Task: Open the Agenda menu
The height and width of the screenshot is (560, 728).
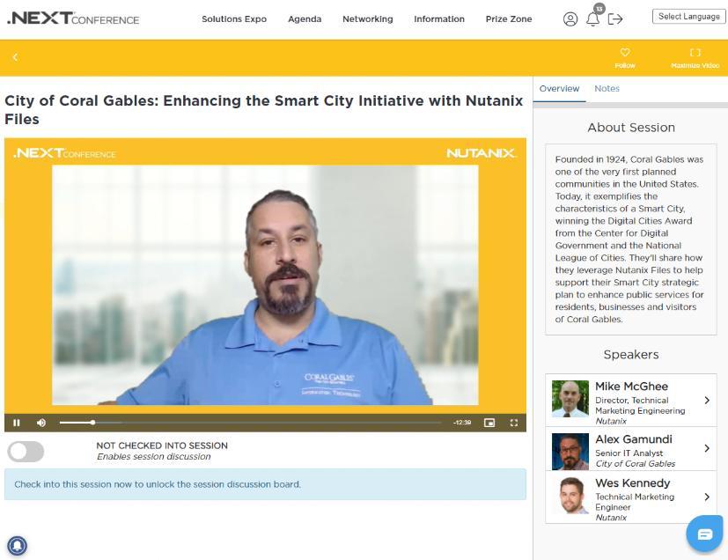Action: (305, 19)
